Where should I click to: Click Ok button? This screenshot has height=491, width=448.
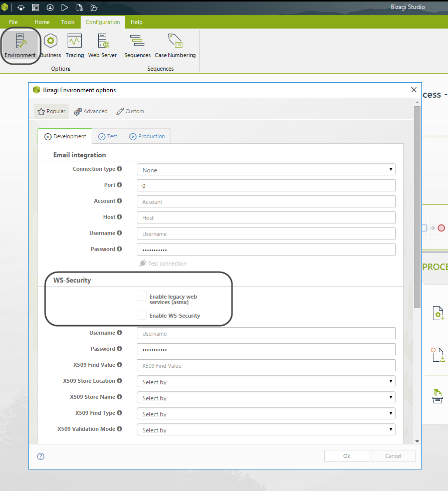[346, 456]
